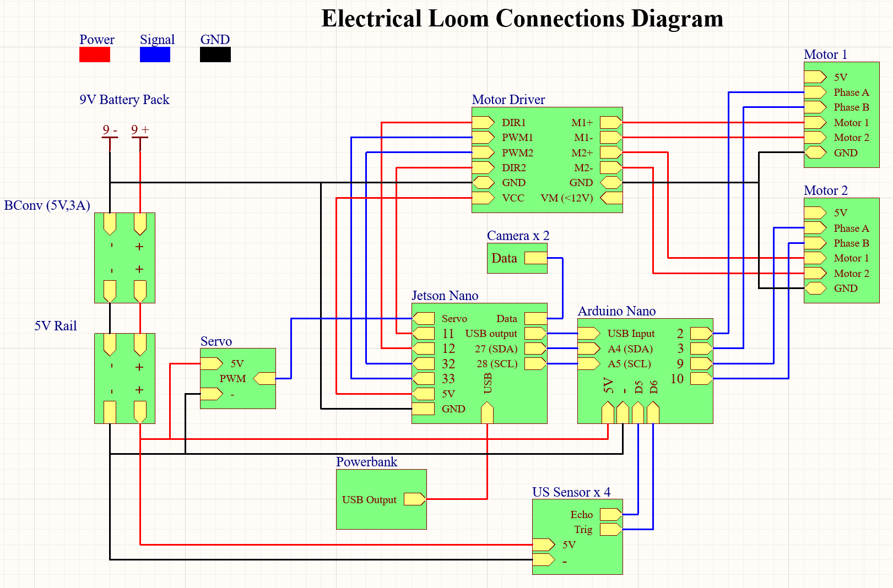Select the VM (<12V) port on Motor Driver
893x588 pixels.
611,198
